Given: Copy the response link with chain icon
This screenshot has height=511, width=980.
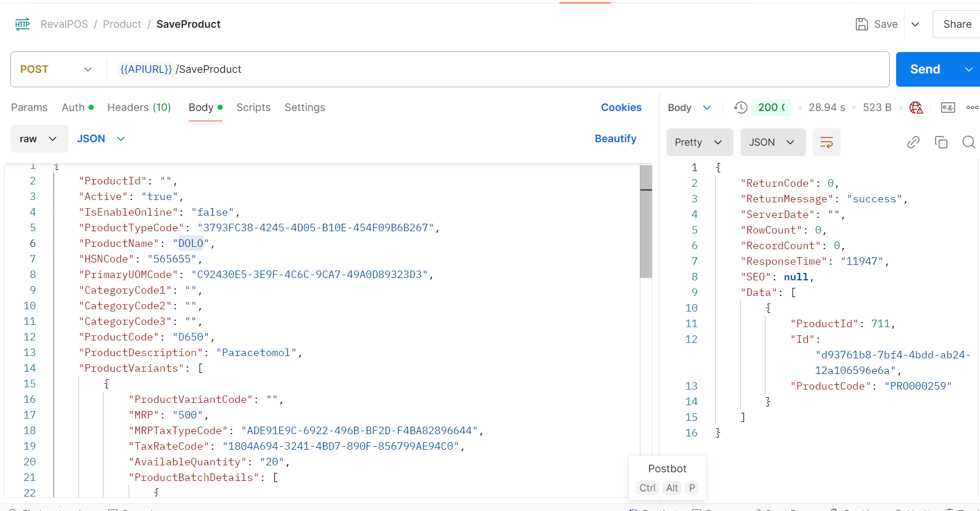Looking at the screenshot, I should pyautogui.click(x=913, y=142).
